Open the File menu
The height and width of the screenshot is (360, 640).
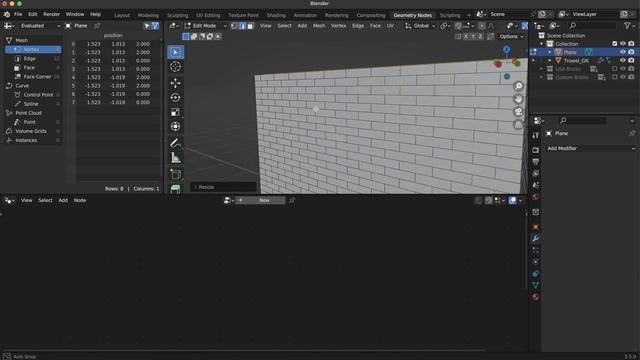(18, 14)
